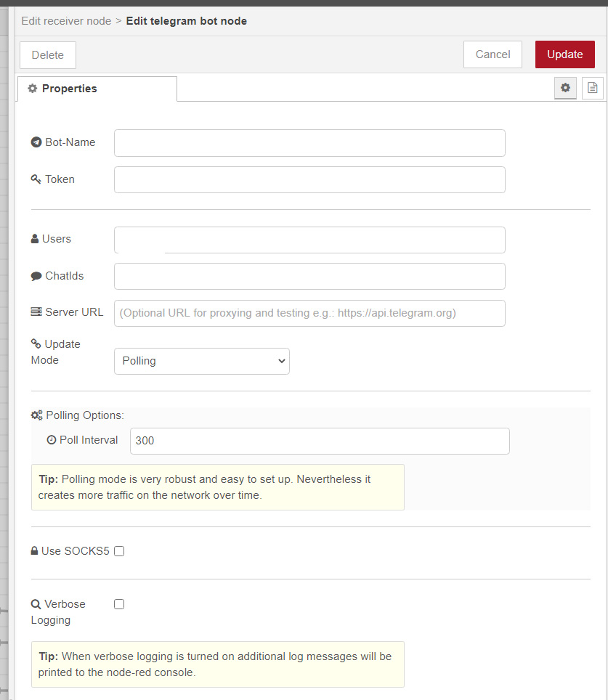Click the key icon beside Token
Viewport: 608px width, 700px height.
click(x=36, y=179)
